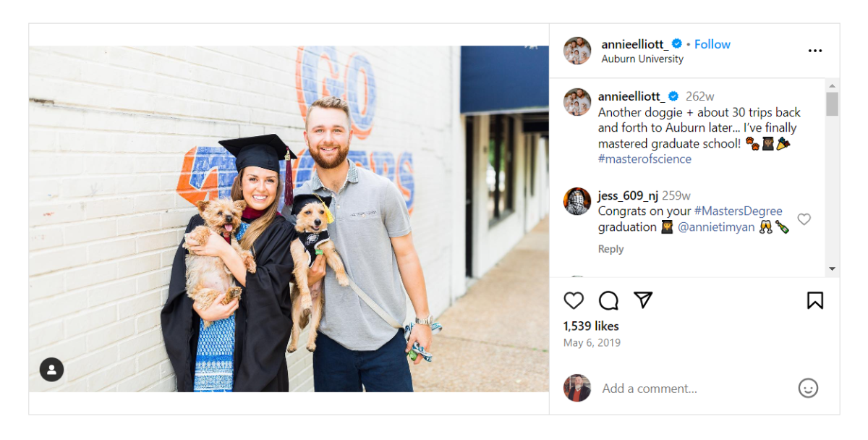The width and height of the screenshot is (868, 440).
Task: Share post via paper plane icon
Action: [x=643, y=300]
